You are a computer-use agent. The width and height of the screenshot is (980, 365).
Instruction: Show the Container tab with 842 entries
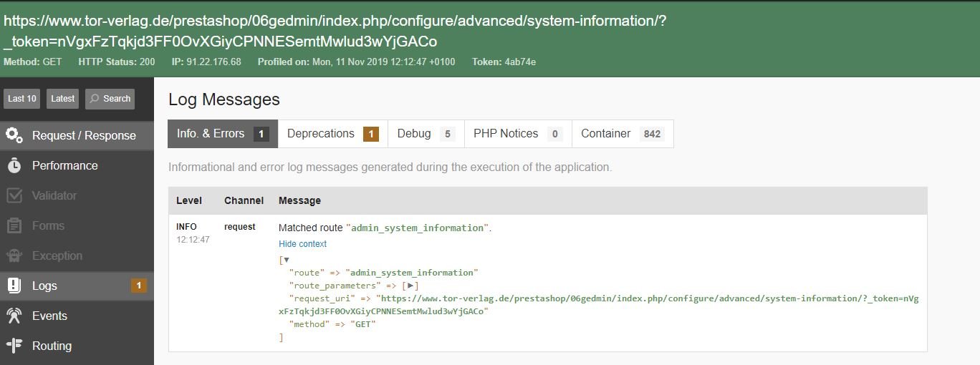click(622, 134)
